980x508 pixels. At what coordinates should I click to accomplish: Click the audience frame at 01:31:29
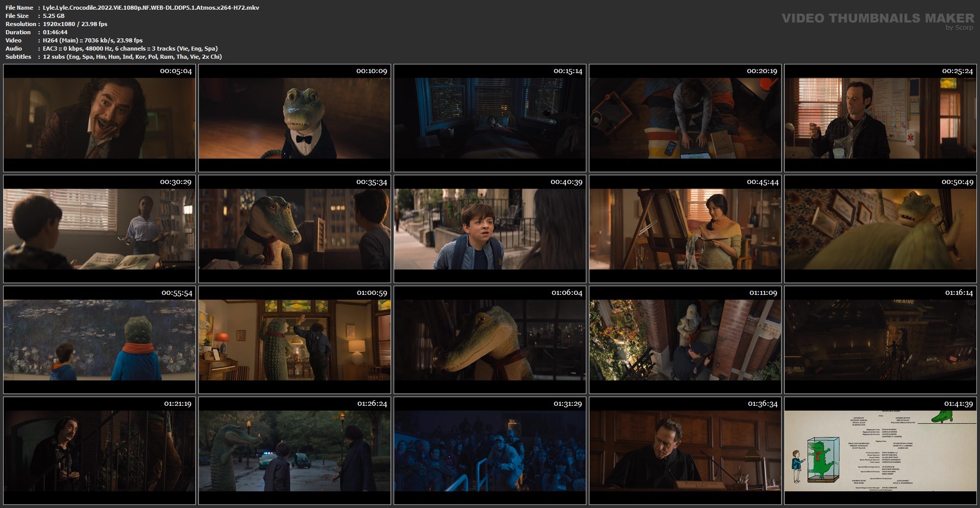490,451
